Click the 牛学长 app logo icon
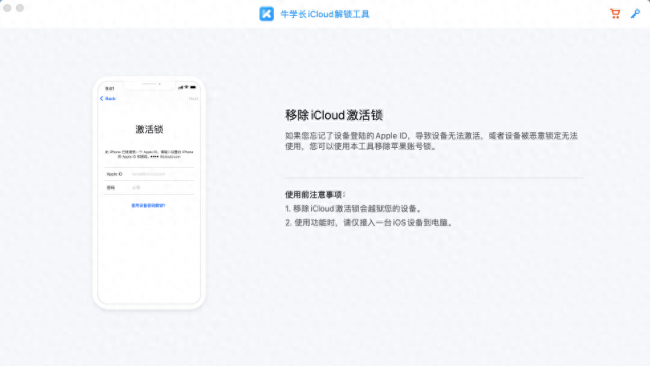Image resolution: width=650 pixels, height=366 pixels. tap(267, 14)
